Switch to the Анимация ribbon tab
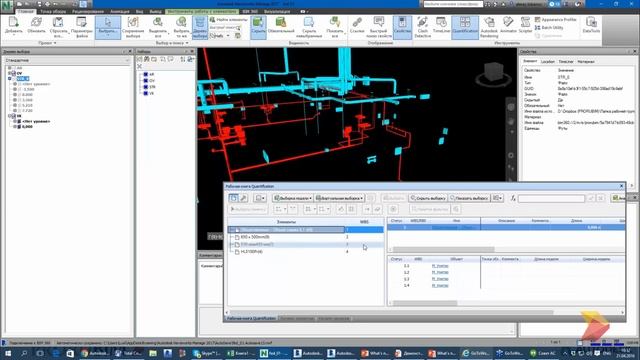This screenshot has width=640, height=360. (x=120, y=11)
